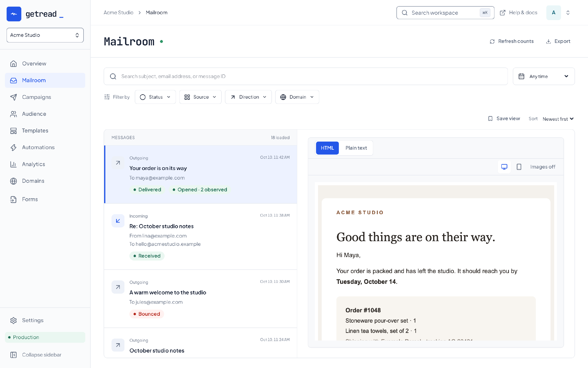Open the Domains page

coord(45,181)
